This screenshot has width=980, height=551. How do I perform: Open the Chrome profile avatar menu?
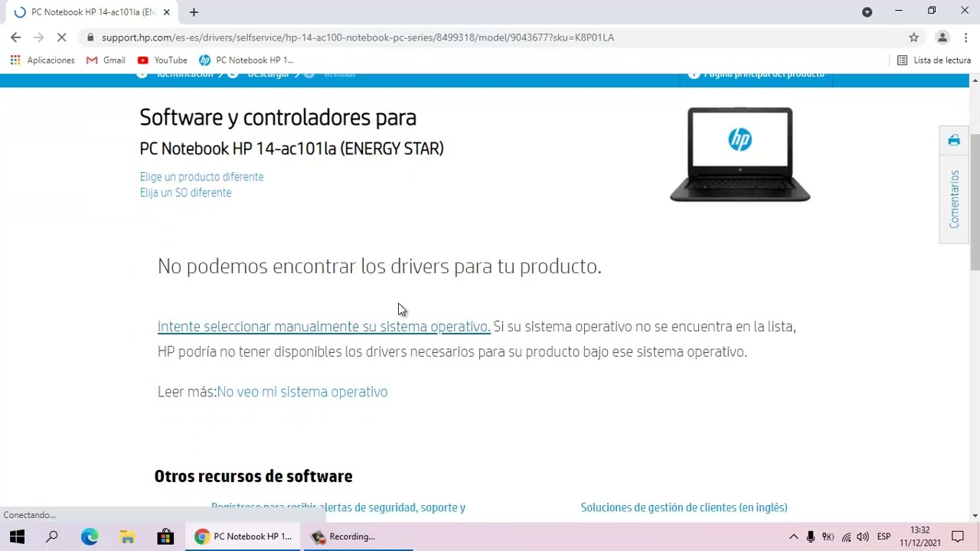[942, 37]
